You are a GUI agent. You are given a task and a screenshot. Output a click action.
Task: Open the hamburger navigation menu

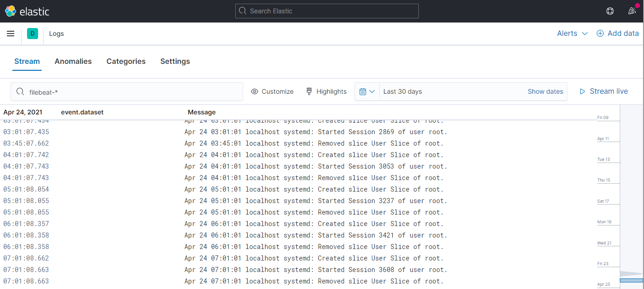[11, 34]
